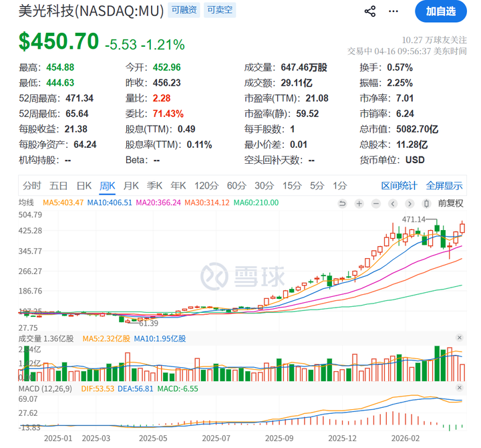Close the 成交量 volume indicator panel
The width and height of the screenshot is (481, 448).
point(459,338)
